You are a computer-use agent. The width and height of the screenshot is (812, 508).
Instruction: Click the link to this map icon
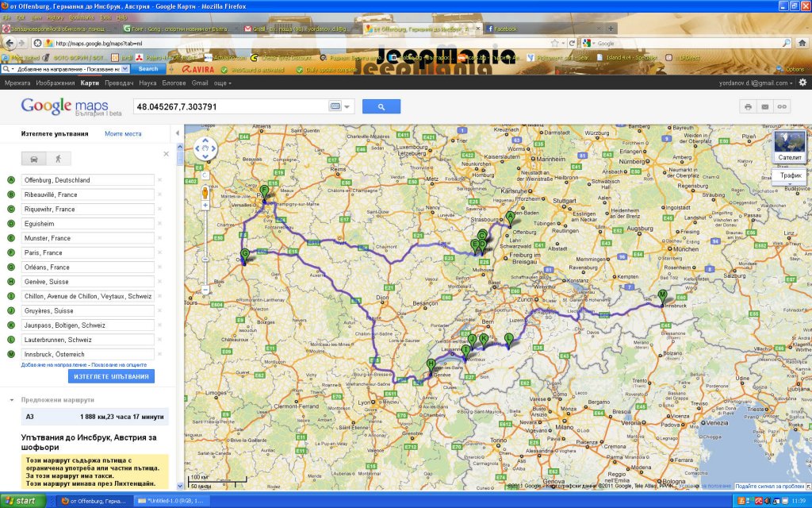782,107
